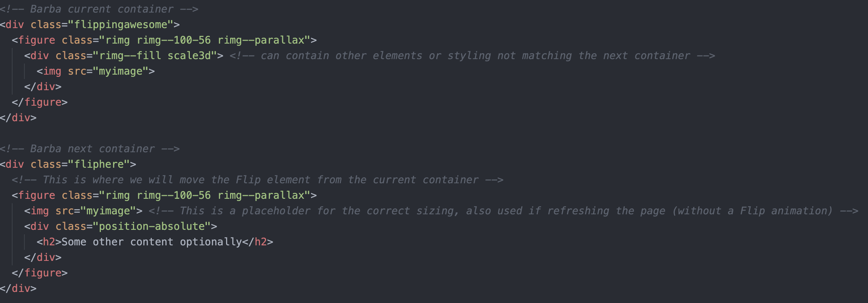Click the 'fliphere' class value
868x303 pixels.
click(99, 164)
